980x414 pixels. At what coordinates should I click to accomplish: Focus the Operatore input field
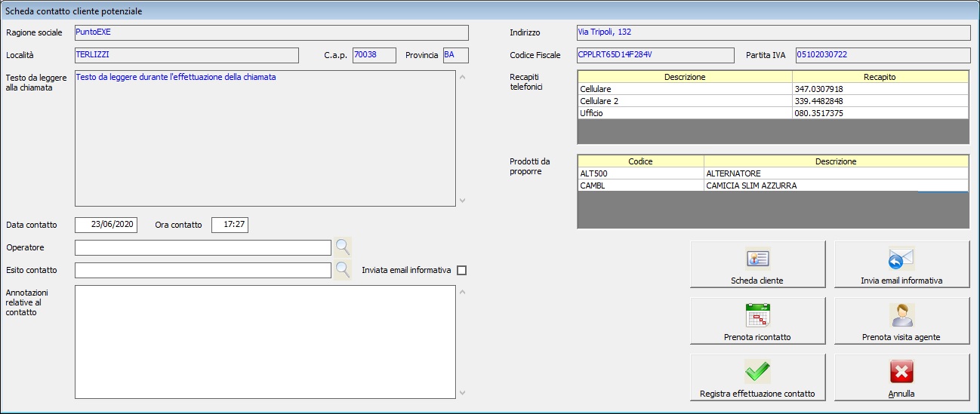[x=203, y=247]
